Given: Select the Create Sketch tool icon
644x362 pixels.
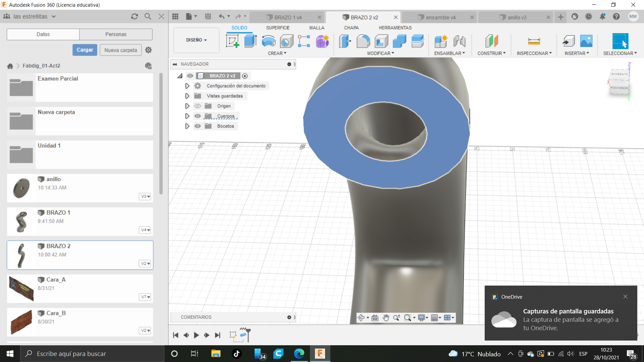Looking at the screenshot, I should click(x=232, y=41).
